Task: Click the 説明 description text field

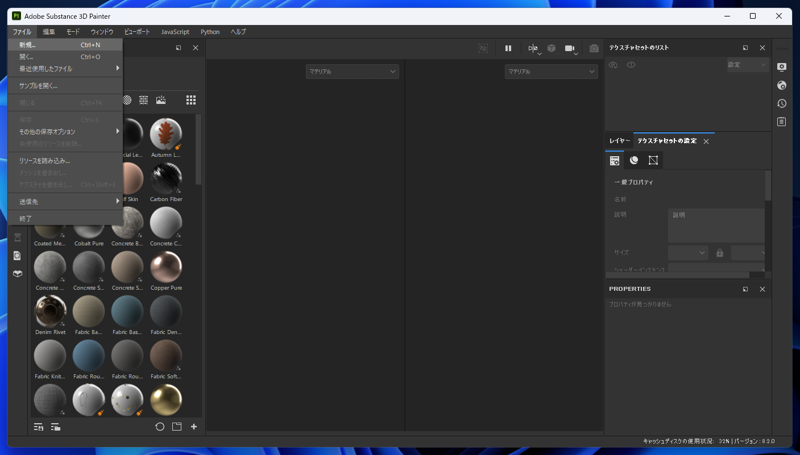Action: pyautogui.click(x=717, y=225)
